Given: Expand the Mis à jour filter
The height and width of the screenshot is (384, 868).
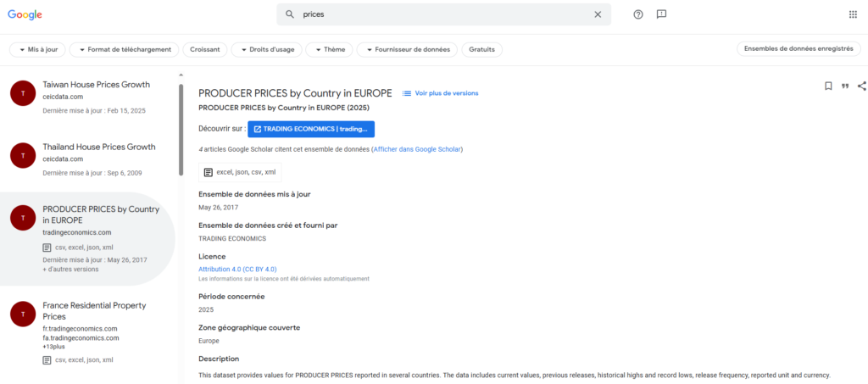Looking at the screenshot, I should (37, 50).
